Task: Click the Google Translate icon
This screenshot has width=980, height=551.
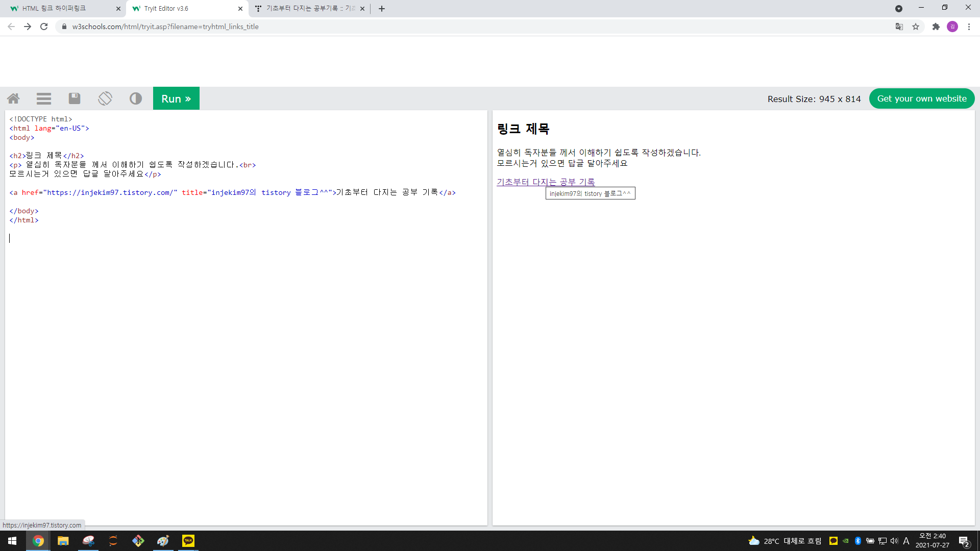Action: pyautogui.click(x=899, y=27)
